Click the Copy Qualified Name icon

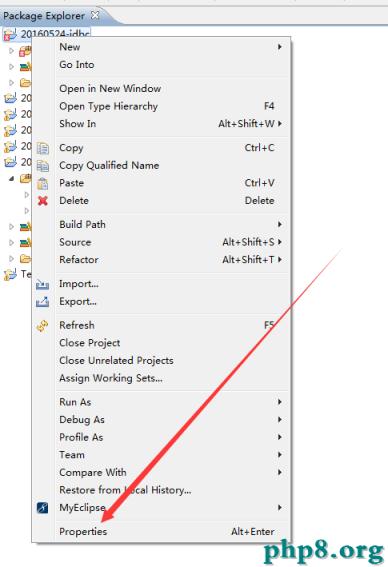pyautogui.click(x=43, y=166)
